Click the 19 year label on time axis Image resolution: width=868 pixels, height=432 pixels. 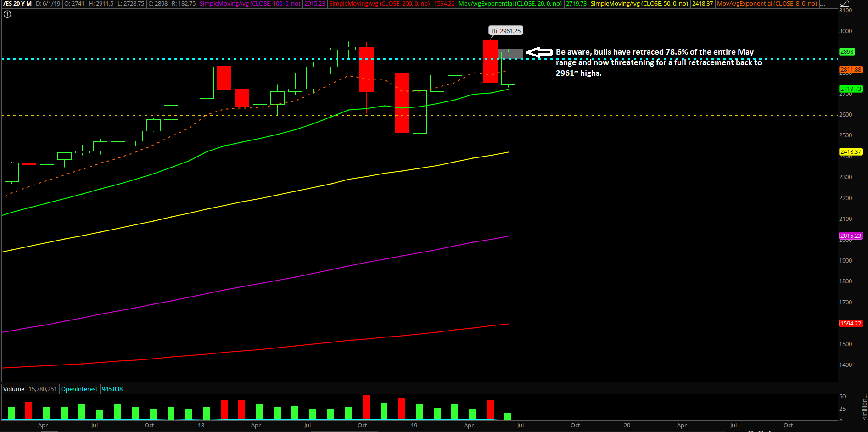[414, 426]
